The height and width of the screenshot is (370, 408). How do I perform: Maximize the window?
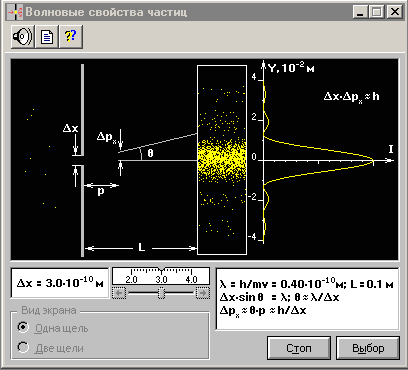[x=376, y=12]
